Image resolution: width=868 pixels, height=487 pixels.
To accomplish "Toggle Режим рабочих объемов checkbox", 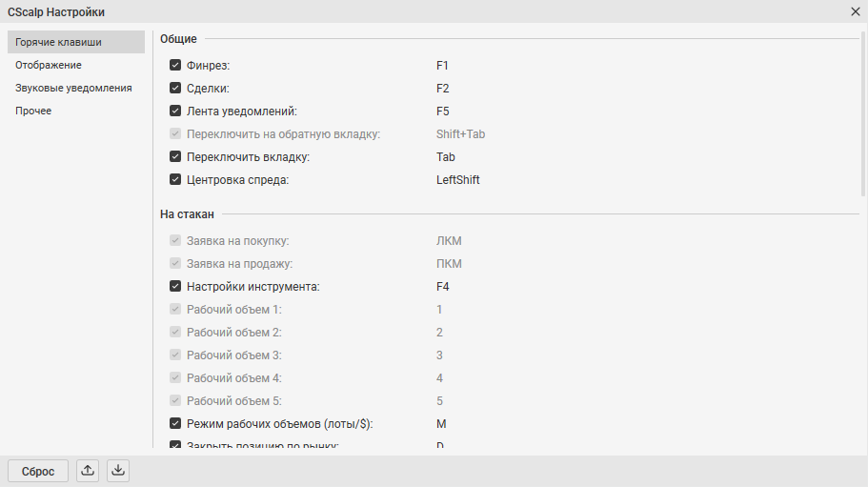I will [175, 424].
